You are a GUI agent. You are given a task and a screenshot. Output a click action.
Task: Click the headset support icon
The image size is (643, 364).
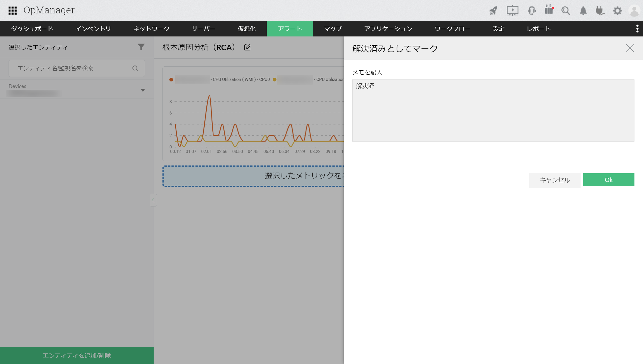click(532, 11)
